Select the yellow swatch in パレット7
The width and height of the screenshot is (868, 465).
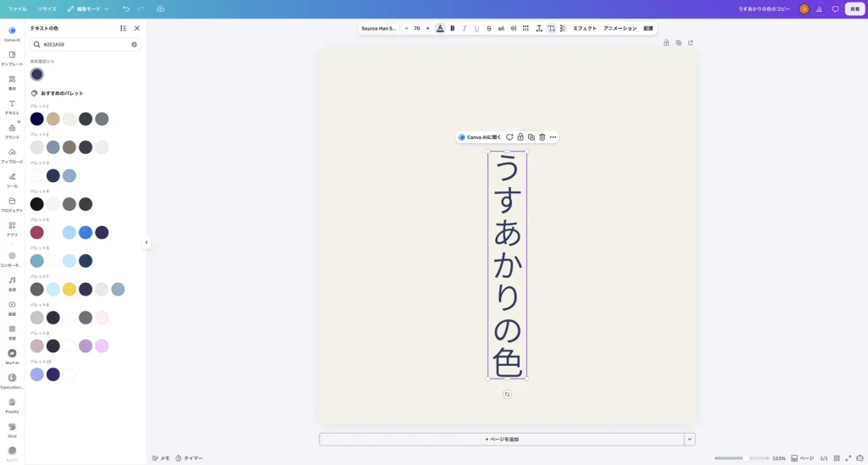point(70,289)
